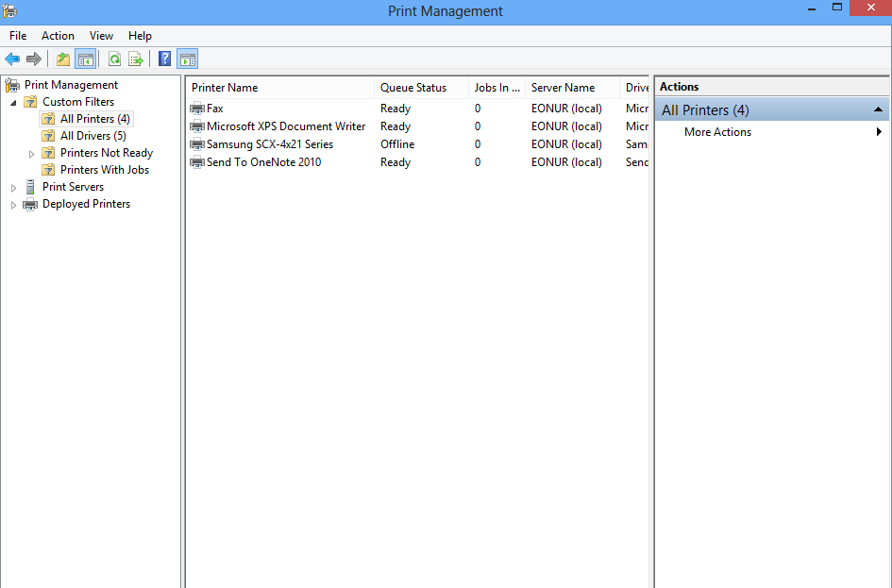Sort list by Queue Status column header
Image resolution: width=892 pixels, height=588 pixels.
pyautogui.click(x=412, y=88)
